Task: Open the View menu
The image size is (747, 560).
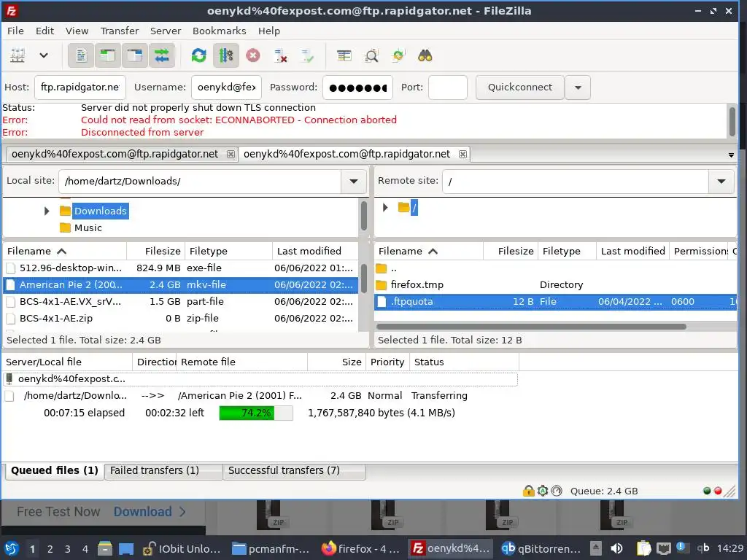Action: [77, 31]
